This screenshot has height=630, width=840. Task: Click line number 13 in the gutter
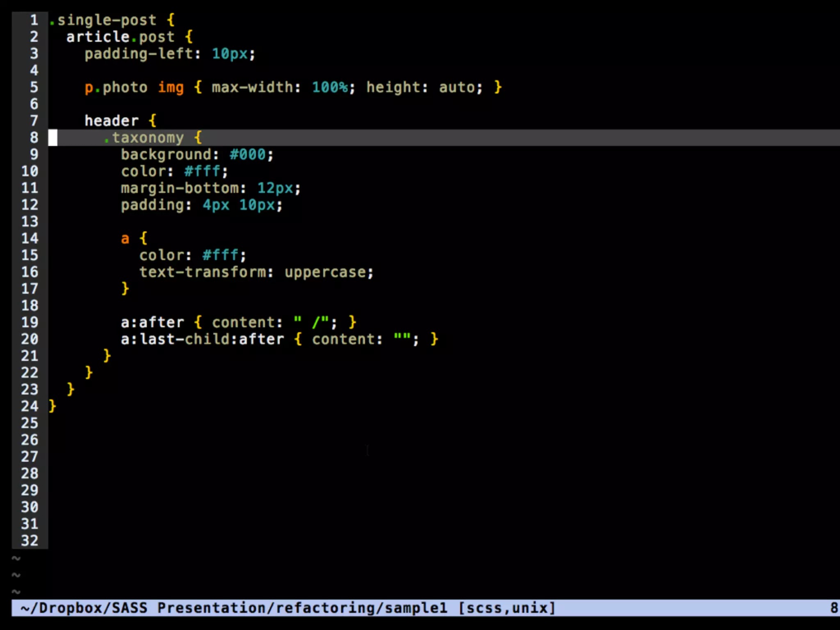(x=30, y=222)
